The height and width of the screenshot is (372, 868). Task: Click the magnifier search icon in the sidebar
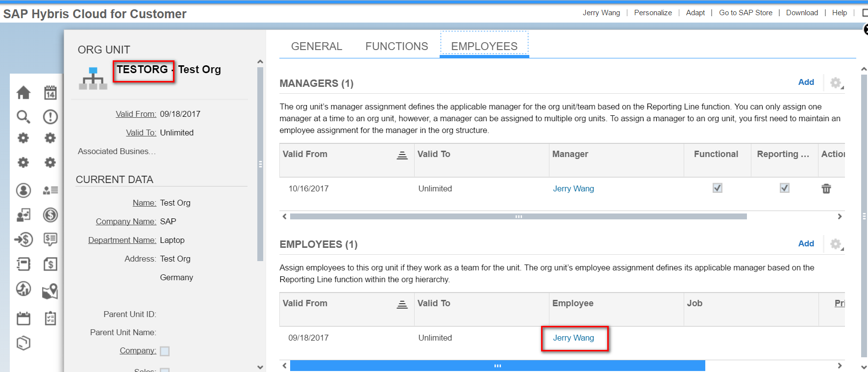(x=24, y=117)
